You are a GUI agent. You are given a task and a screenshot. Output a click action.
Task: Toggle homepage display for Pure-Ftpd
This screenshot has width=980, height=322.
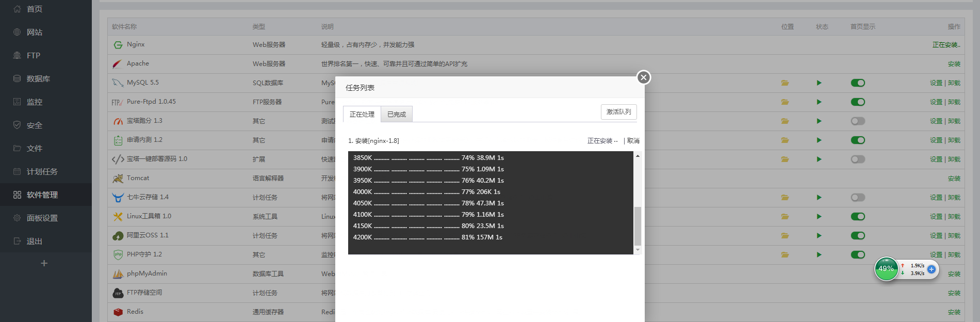858,102
